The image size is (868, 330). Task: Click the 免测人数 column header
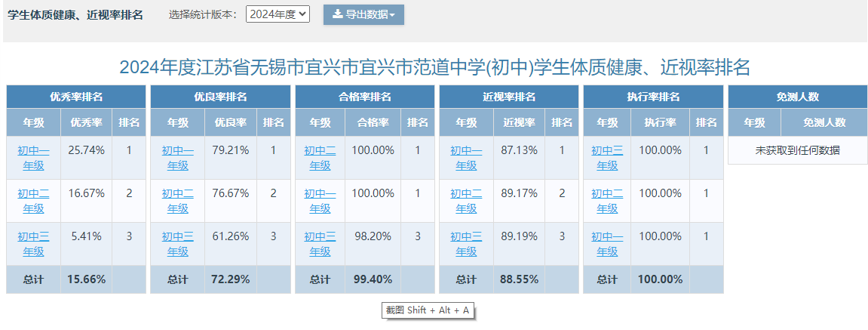tap(824, 122)
